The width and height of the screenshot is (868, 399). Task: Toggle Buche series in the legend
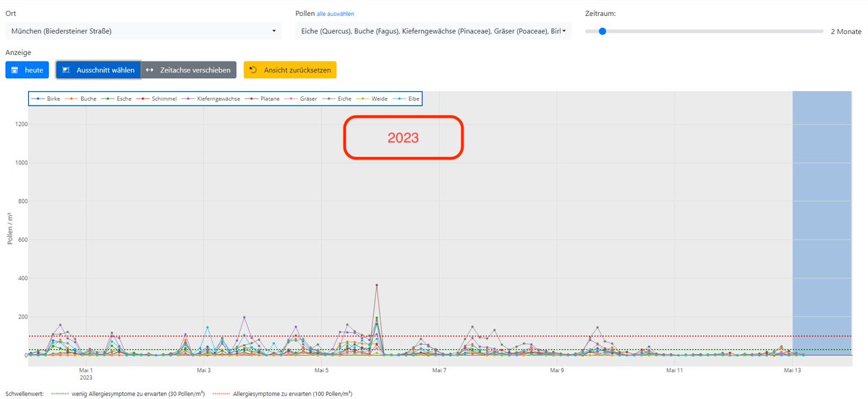[x=81, y=98]
